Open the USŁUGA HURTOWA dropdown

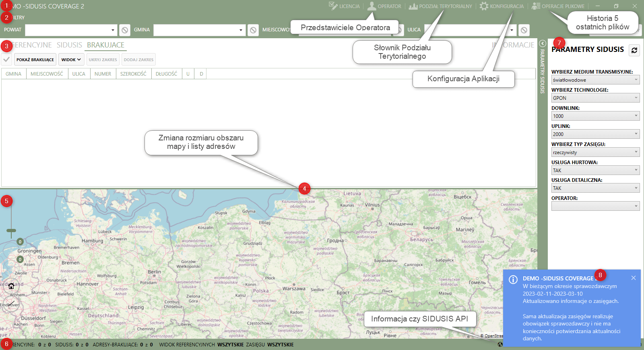point(595,171)
